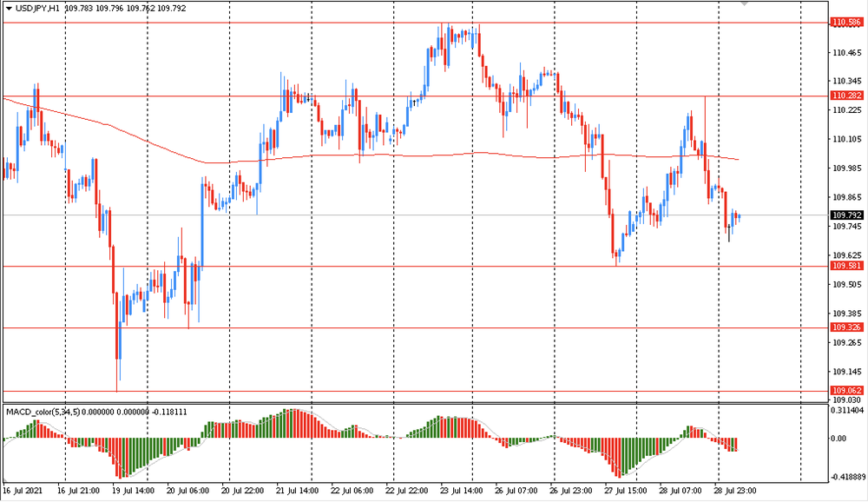Image resolution: width=868 pixels, height=502 pixels.
Task: Click the 110.345 price axis value
Action: point(847,82)
